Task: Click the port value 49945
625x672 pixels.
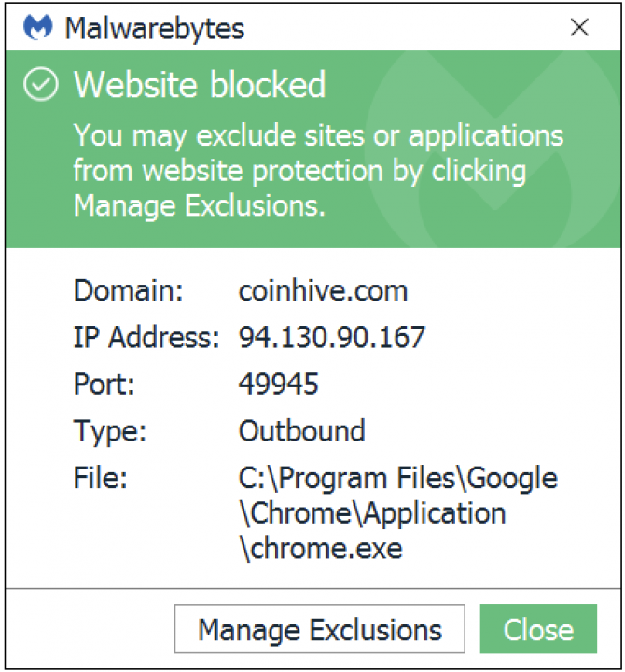Action: coord(278,384)
